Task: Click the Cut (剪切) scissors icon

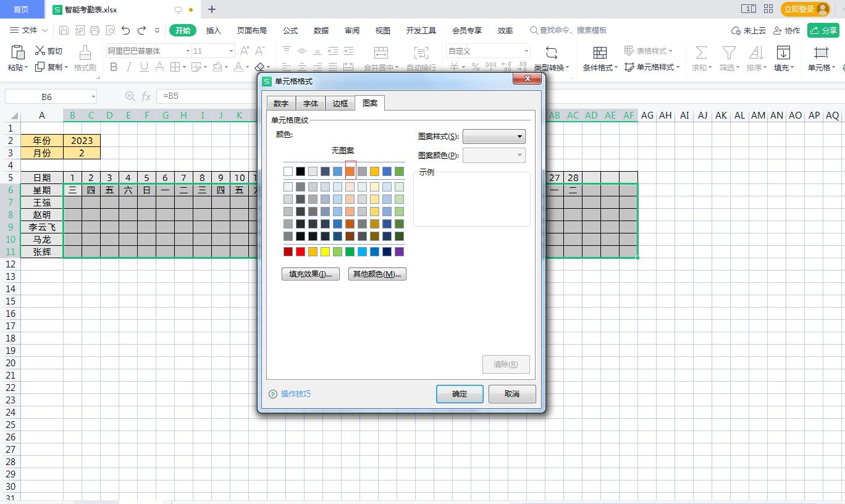Action: 40,51
